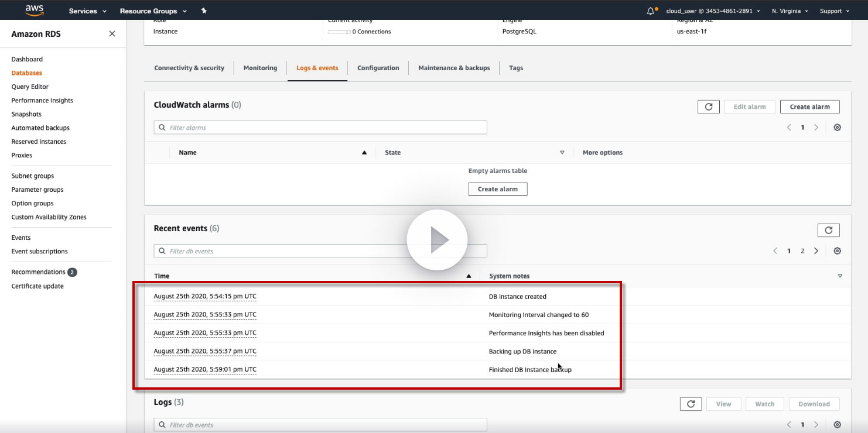Open the notifications bell

(x=652, y=11)
